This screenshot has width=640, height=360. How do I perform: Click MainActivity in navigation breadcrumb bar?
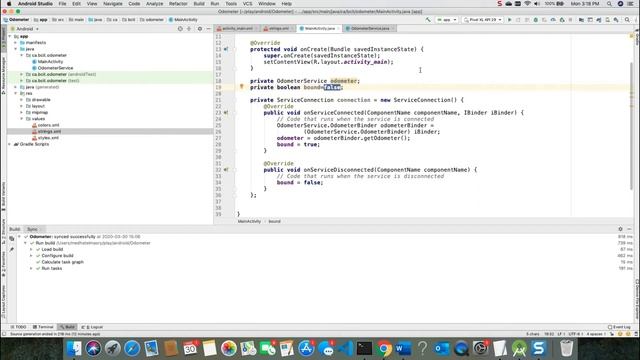coord(183,20)
